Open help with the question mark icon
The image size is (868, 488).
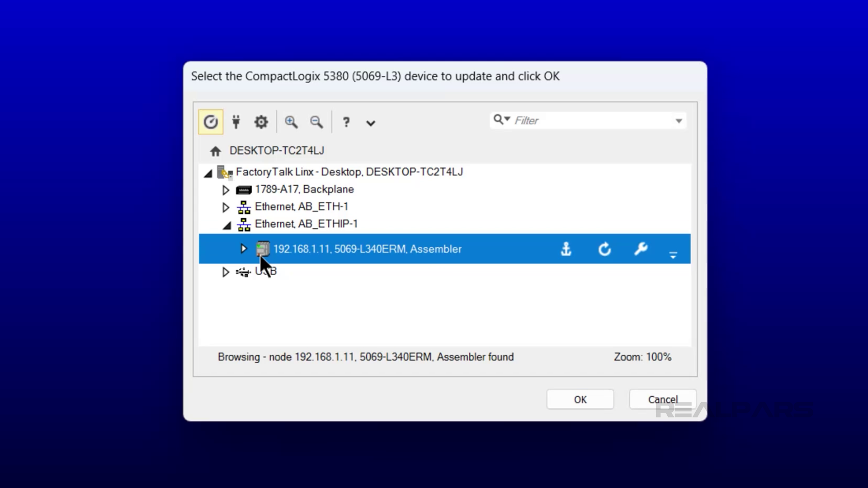346,122
